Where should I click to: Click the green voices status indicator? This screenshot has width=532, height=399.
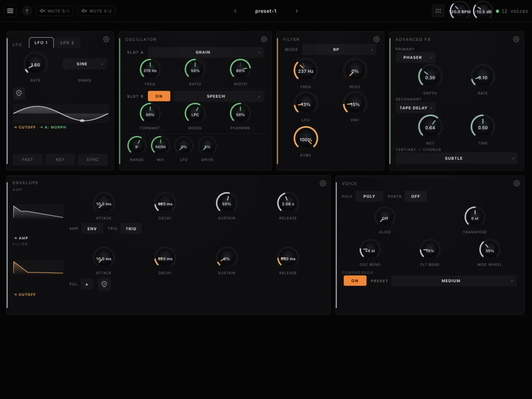pyautogui.click(x=497, y=11)
